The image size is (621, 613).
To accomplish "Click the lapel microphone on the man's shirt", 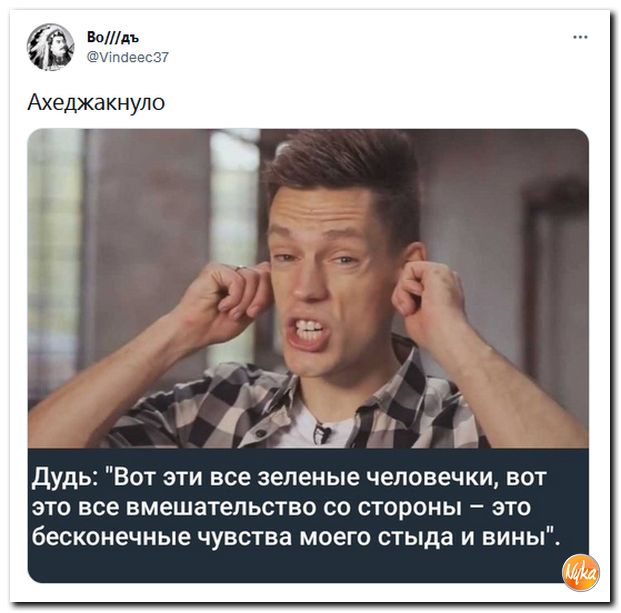I will (x=322, y=433).
